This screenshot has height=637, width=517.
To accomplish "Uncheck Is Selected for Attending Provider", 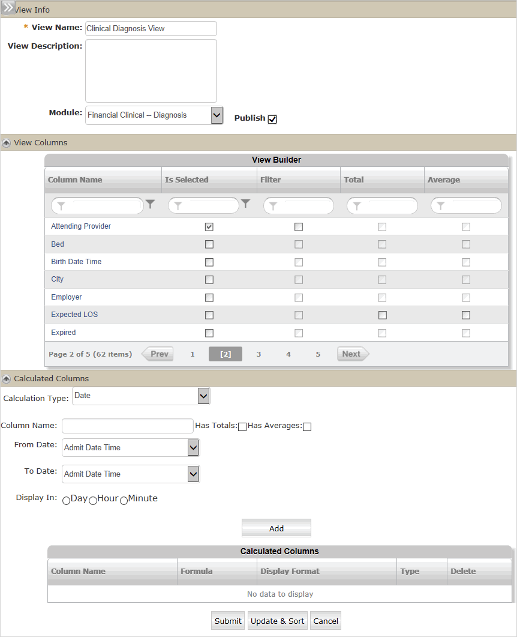I will pos(209,227).
